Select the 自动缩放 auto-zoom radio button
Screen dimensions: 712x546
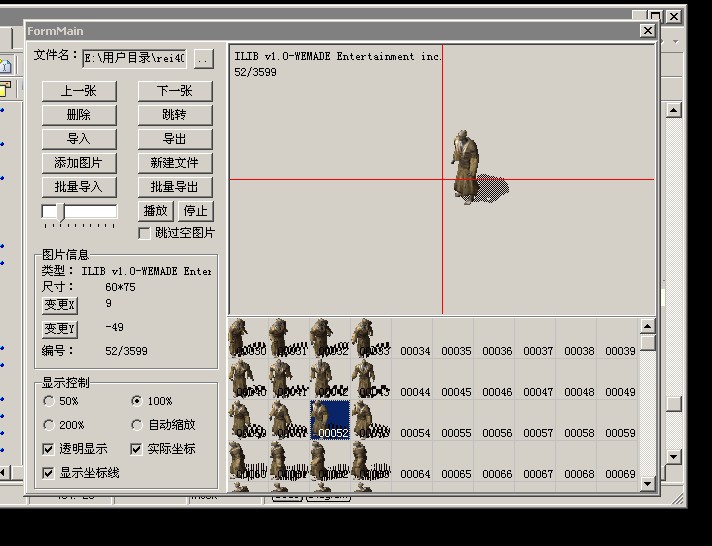136,425
